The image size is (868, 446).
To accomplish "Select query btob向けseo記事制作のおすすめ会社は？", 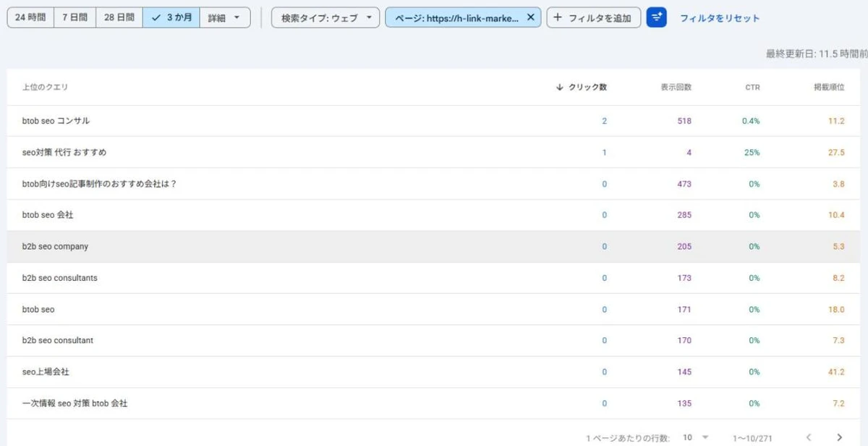I will coord(434,184).
